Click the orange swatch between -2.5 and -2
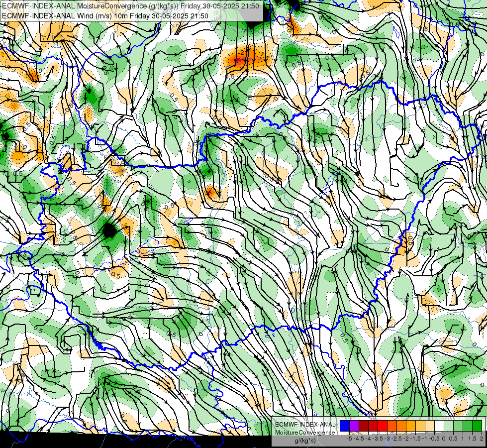The height and width of the screenshot is (448, 487). click(x=401, y=426)
